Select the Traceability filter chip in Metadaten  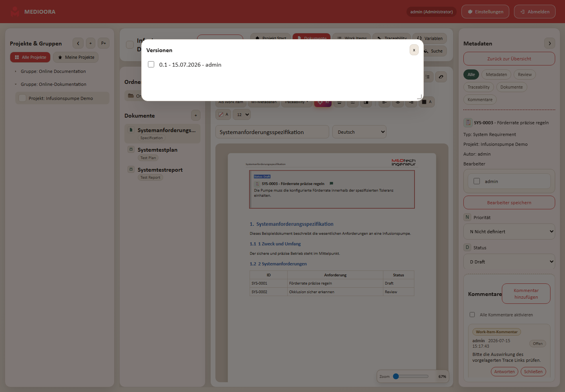(x=478, y=87)
